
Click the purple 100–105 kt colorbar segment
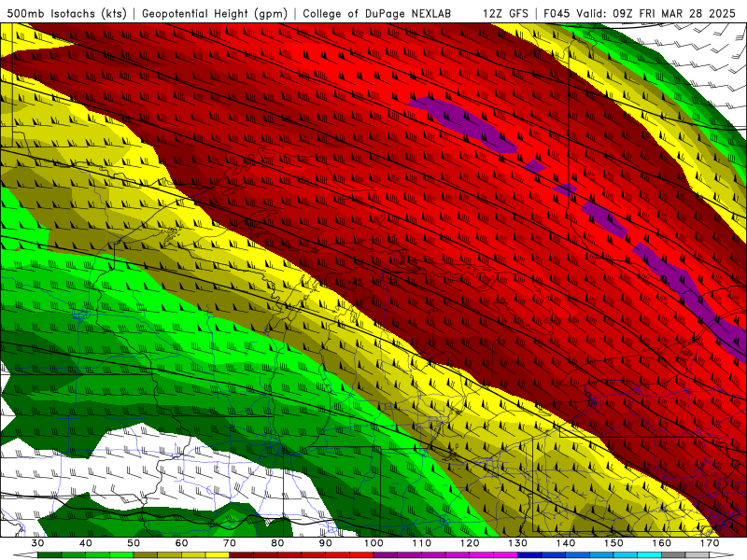click(x=386, y=555)
